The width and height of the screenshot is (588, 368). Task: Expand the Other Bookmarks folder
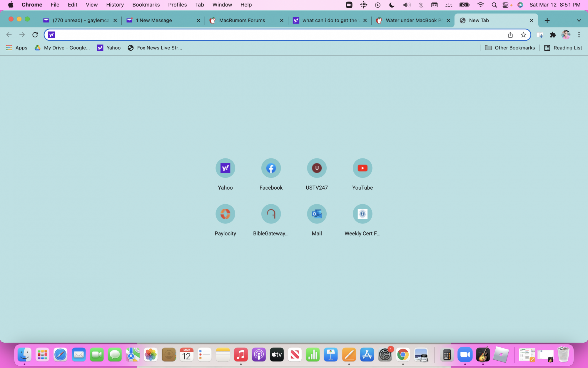[x=510, y=48]
